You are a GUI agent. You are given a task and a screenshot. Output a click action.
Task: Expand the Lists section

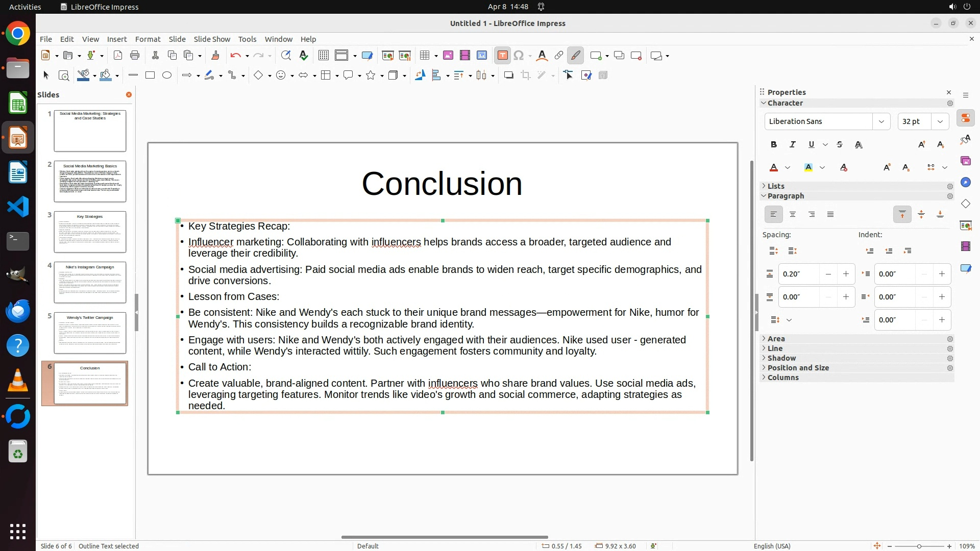pos(775,186)
